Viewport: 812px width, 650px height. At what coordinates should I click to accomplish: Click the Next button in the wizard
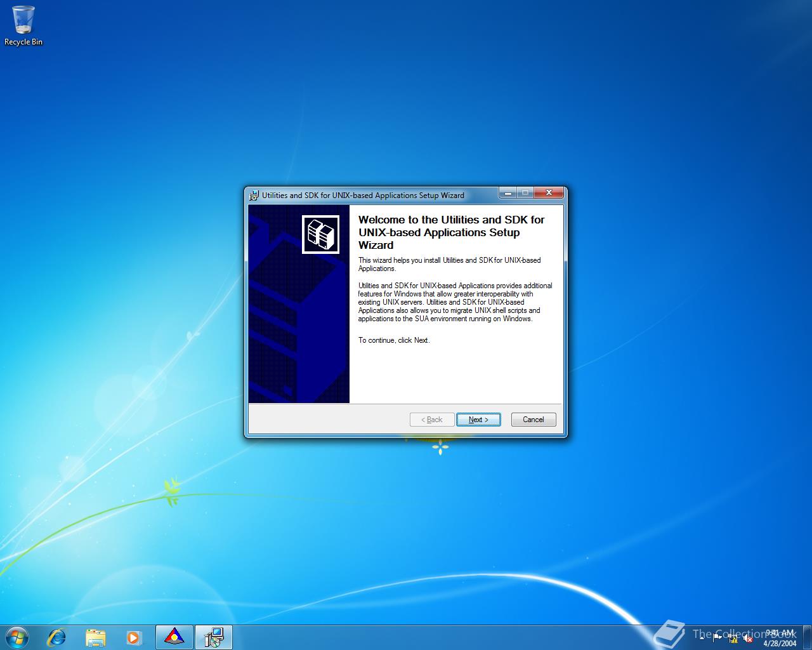coord(478,420)
